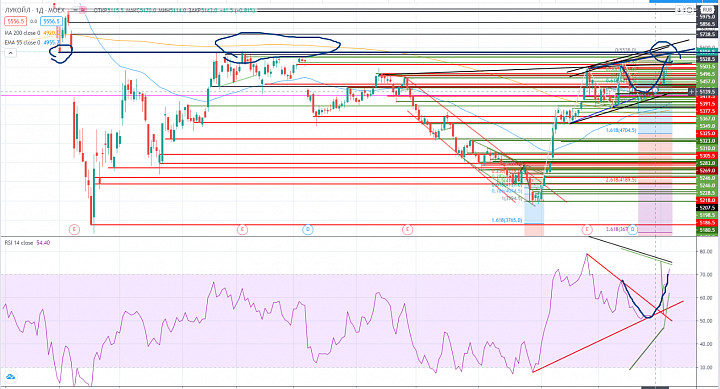Click the black price label 5207.5
Viewport: 720px width, 389px height.
point(707,208)
